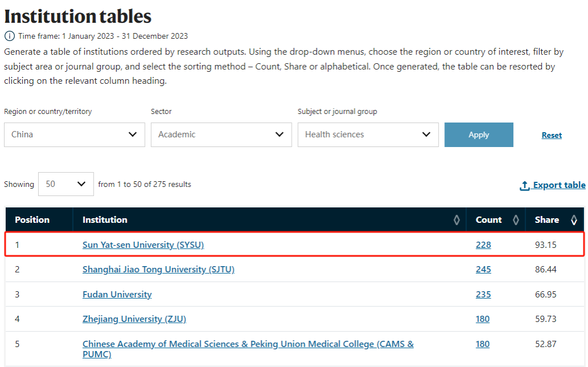
Task: Expand the Sector dropdown showing Academic
Action: pyautogui.click(x=221, y=134)
